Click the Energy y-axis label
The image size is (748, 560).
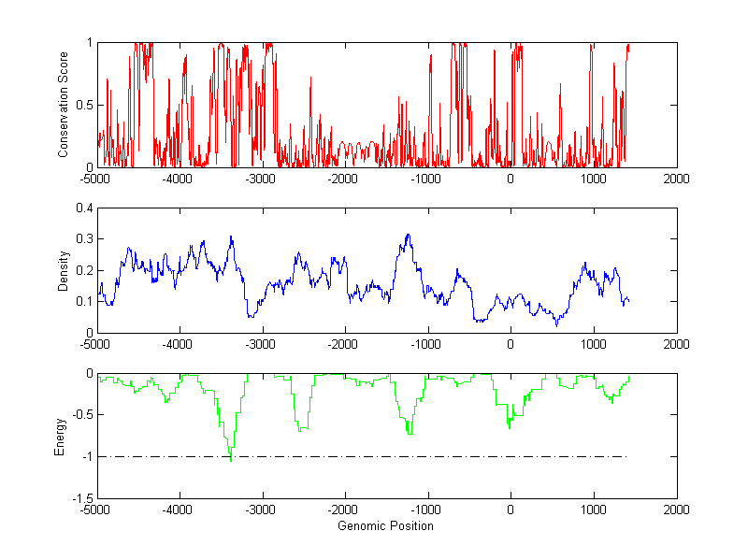(x=60, y=436)
